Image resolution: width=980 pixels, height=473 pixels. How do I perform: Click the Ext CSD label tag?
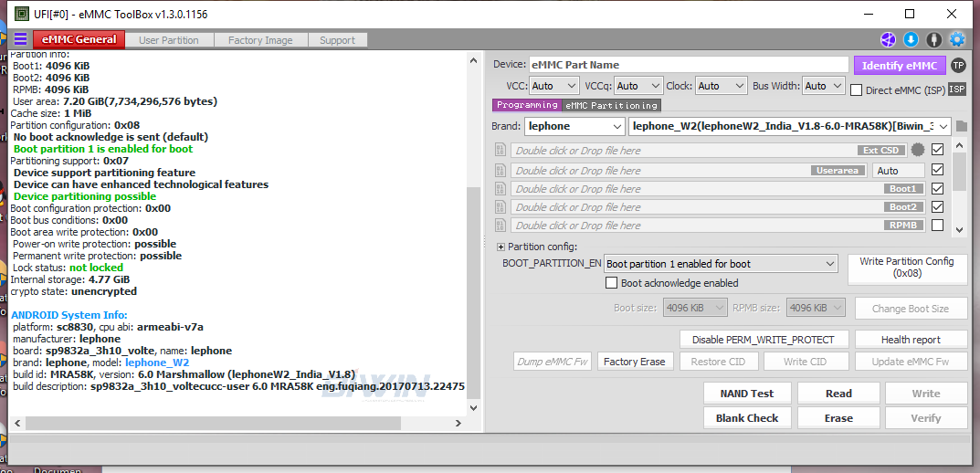click(881, 150)
